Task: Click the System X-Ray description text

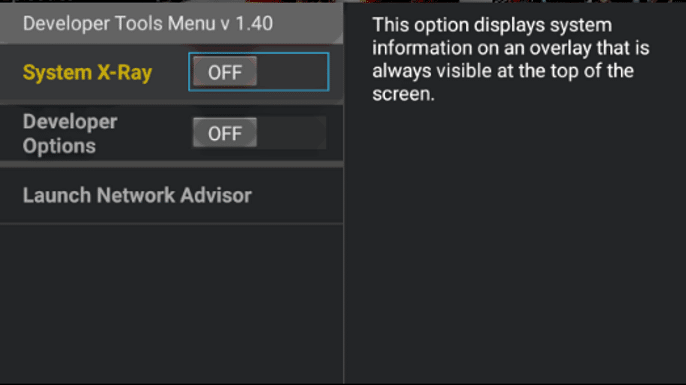Action: point(511,59)
